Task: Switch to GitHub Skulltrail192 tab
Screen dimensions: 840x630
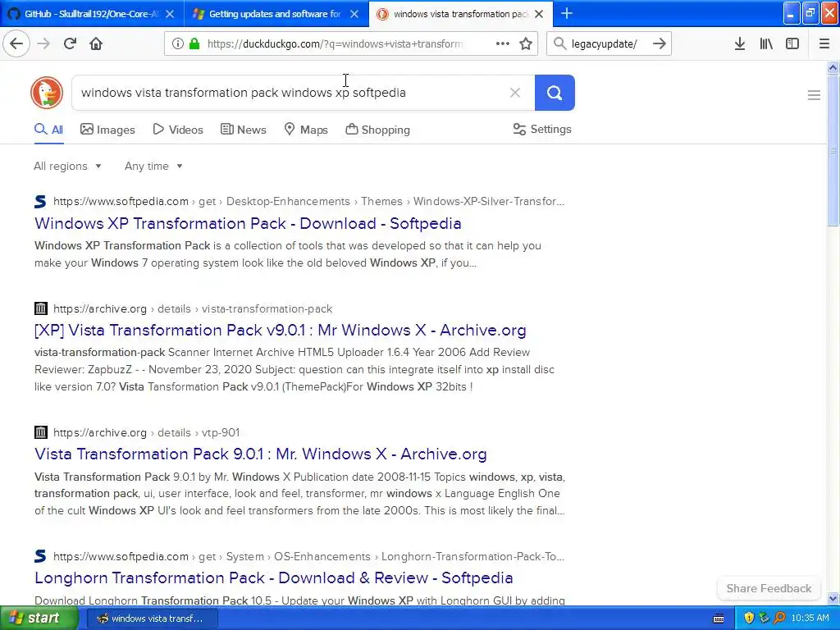Action: coord(92,13)
